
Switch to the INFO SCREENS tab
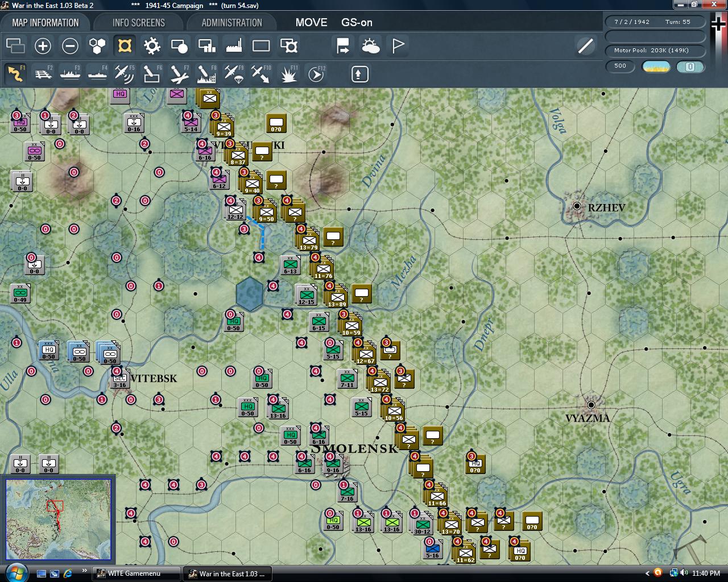click(x=138, y=23)
